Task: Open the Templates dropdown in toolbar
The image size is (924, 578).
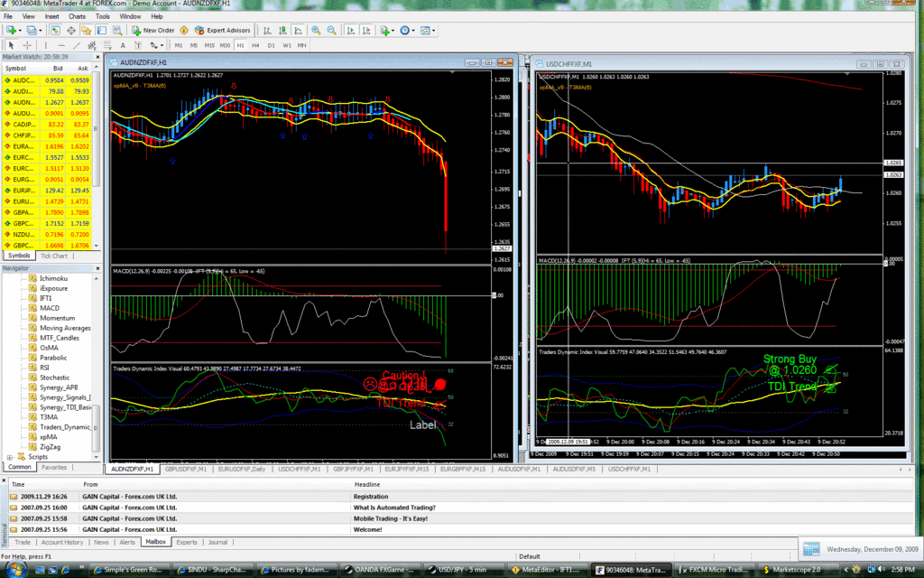Action: 428,30
